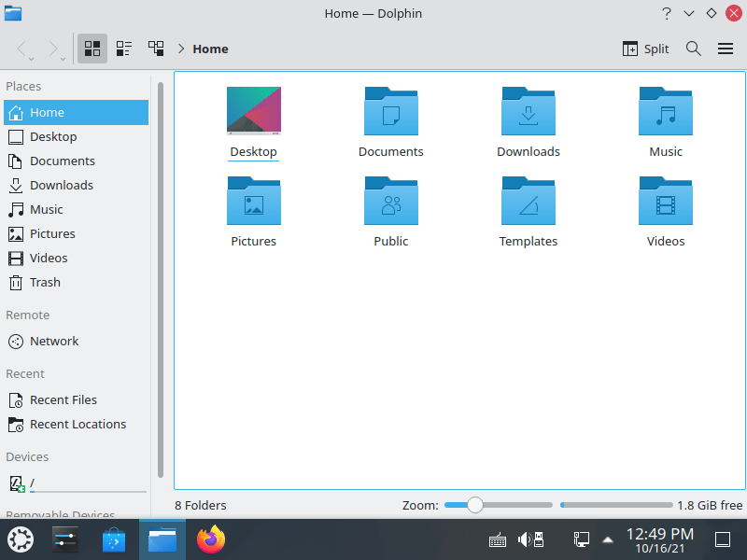Expand hidden system tray icons arrow
Image resolution: width=747 pixels, height=560 pixels.
(608, 540)
